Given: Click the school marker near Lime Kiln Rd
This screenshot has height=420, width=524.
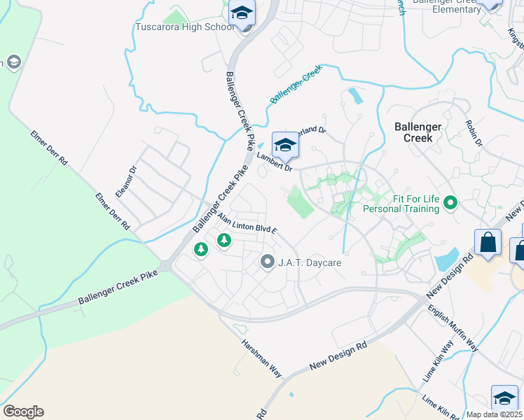Looking at the screenshot, I should pyautogui.click(x=504, y=398).
